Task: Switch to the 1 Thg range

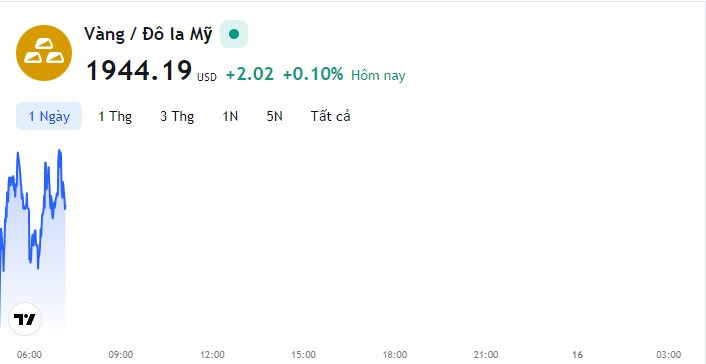Action: pyautogui.click(x=115, y=116)
